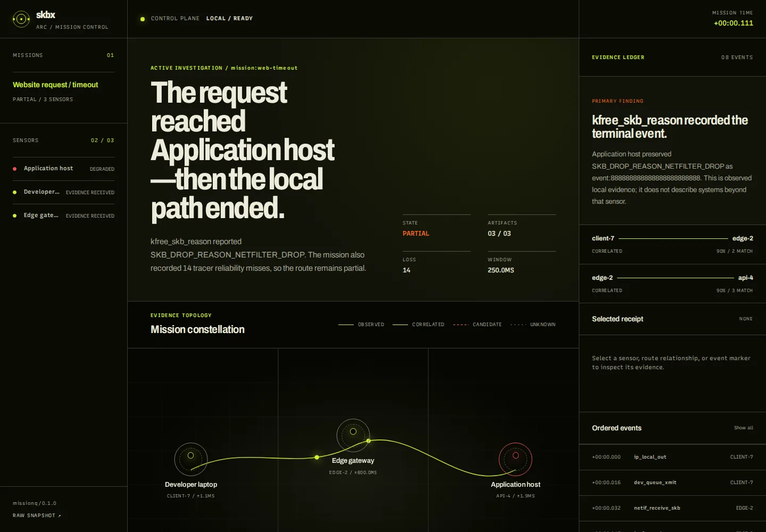
Task: Open the edge-2 to api-4 correlation
Action: [672, 284]
